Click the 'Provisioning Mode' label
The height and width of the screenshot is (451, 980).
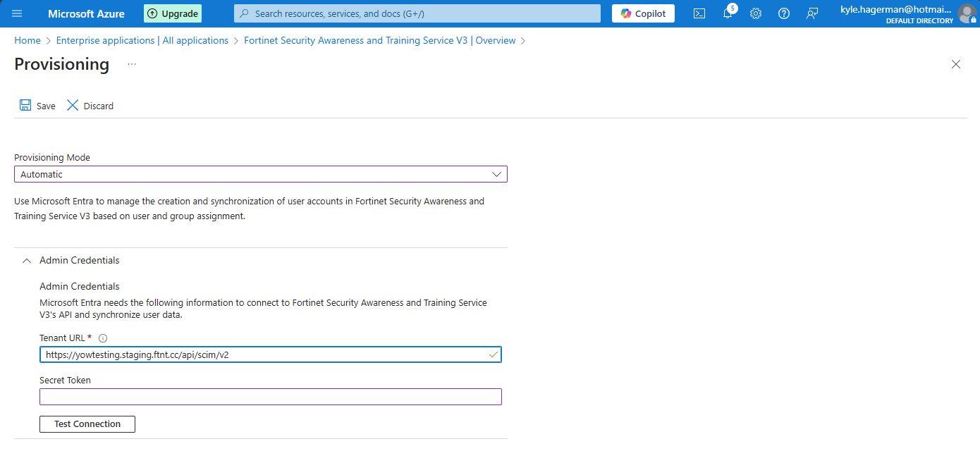(x=52, y=157)
